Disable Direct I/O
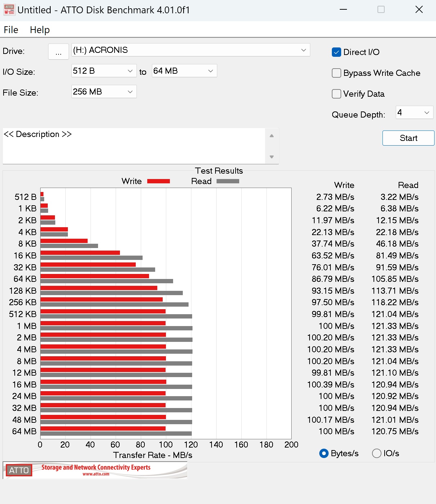Screen dimensions: 436x504 (x=336, y=52)
